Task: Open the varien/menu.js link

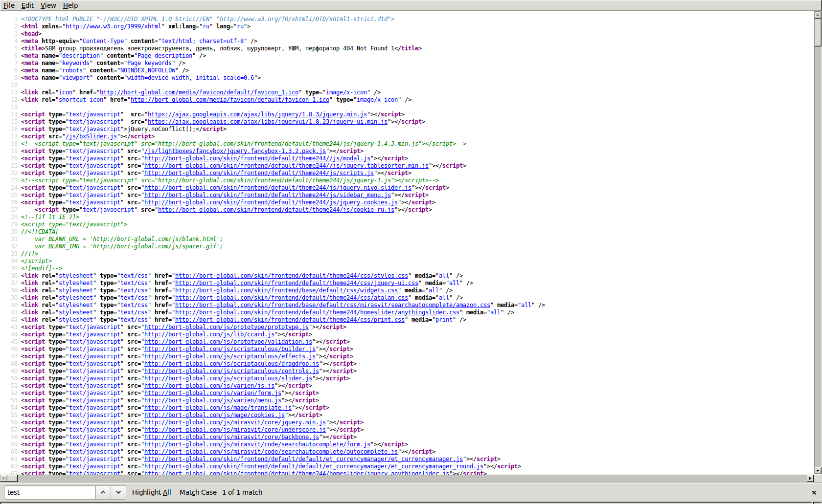Action: [213, 400]
